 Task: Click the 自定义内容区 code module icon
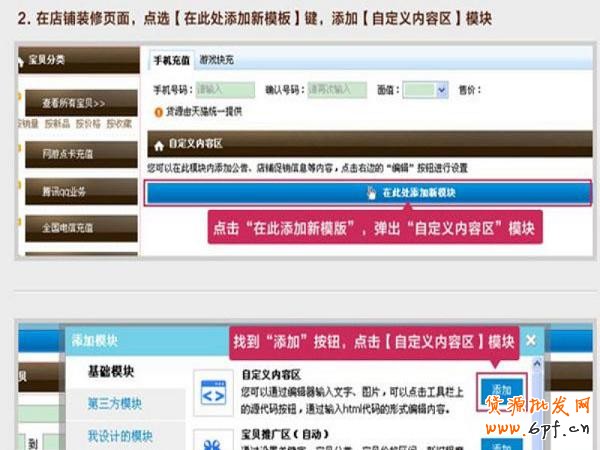coord(214,391)
